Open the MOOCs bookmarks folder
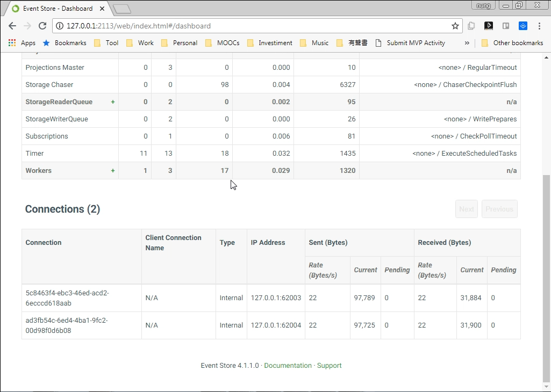The image size is (551, 392). (223, 43)
